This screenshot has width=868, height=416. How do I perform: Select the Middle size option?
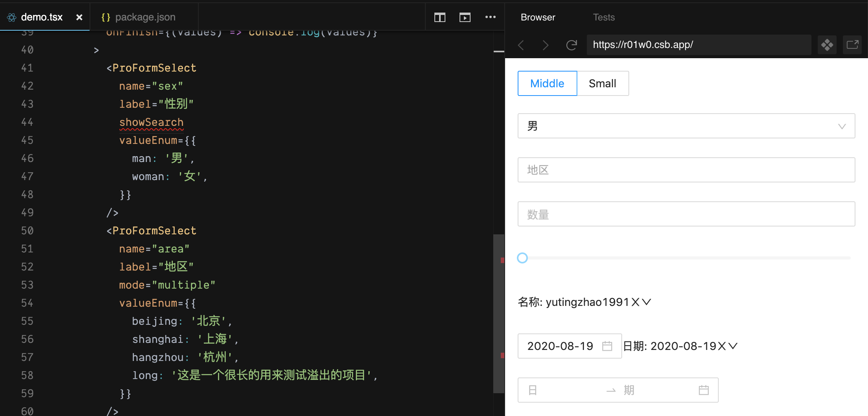tap(547, 83)
